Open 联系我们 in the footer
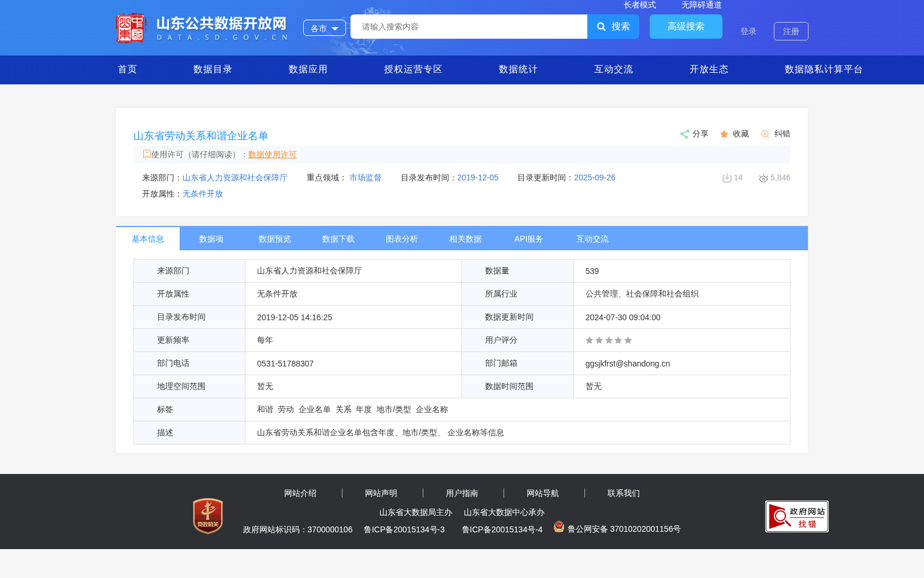The height and width of the screenshot is (578, 924). 624,493
